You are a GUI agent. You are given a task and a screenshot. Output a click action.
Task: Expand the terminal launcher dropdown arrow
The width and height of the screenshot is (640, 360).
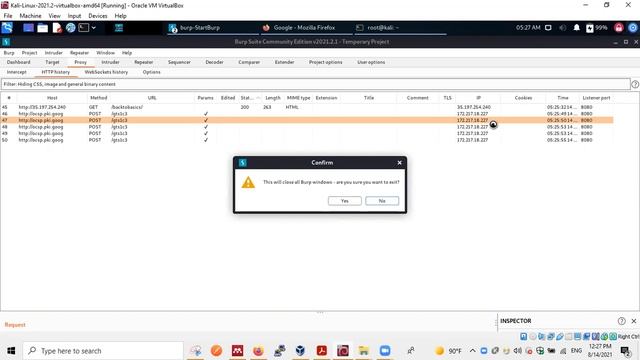[x=93, y=28]
